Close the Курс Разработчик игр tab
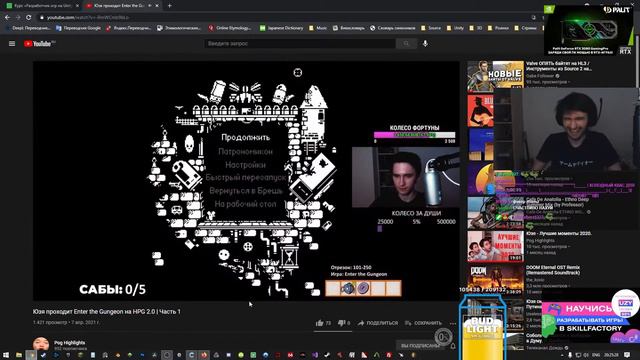This screenshot has width=640, height=360. [x=78, y=6]
